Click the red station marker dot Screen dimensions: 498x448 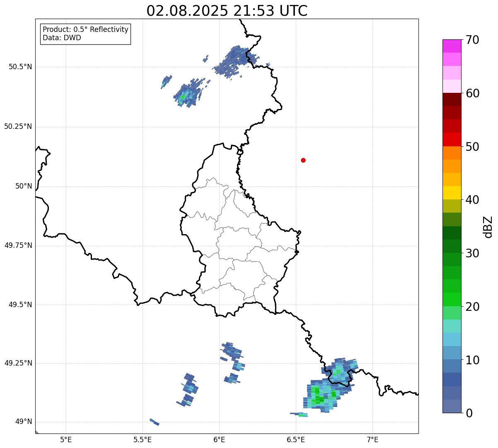[x=303, y=160]
